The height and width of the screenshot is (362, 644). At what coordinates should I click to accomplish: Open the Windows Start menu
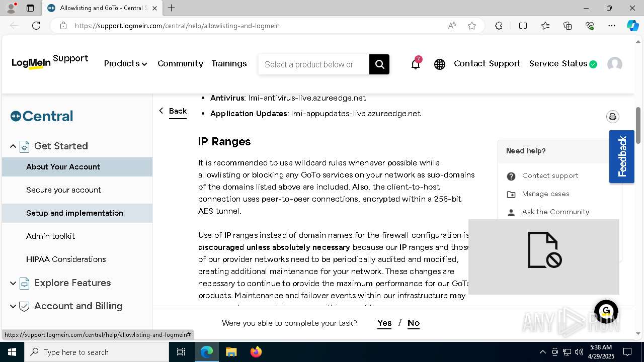pos(12,352)
